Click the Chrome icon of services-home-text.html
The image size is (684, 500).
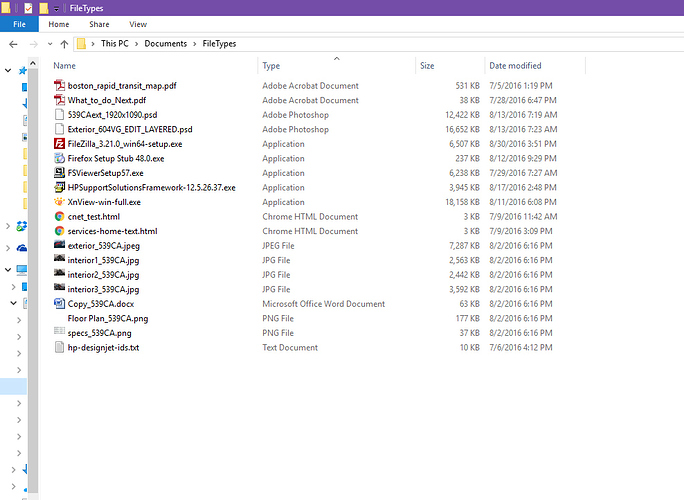coord(59,231)
